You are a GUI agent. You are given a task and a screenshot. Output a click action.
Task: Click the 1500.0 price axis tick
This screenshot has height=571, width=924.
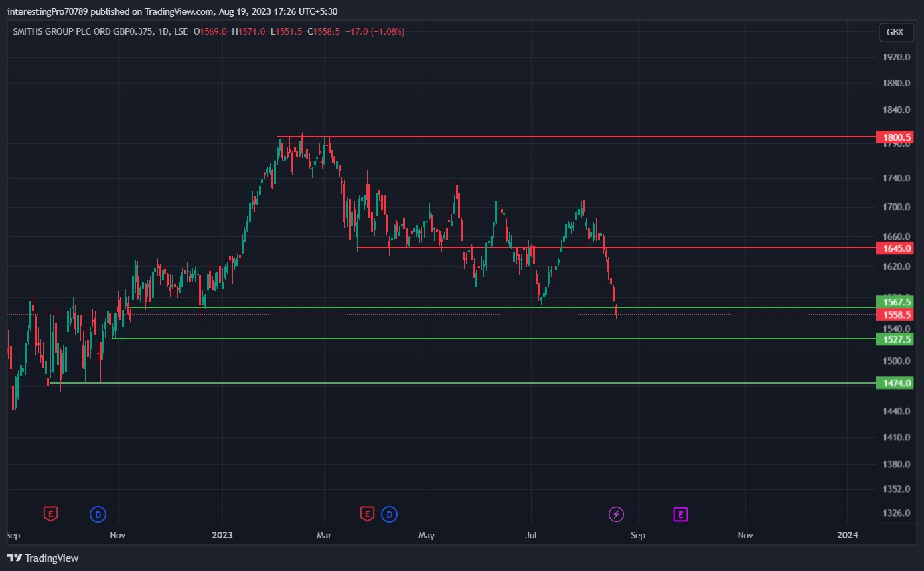click(x=897, y=361)
